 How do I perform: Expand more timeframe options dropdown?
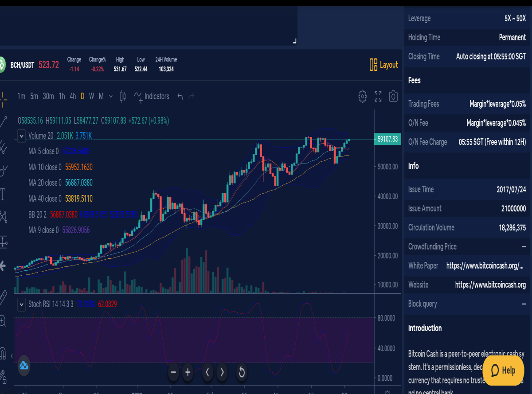[x=111, y=96]
